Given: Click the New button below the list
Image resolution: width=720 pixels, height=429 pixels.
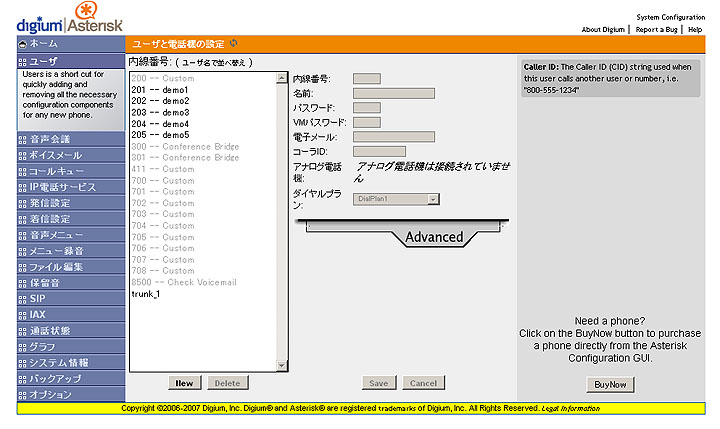Looking at the screenshot, I should coord(184,383).
